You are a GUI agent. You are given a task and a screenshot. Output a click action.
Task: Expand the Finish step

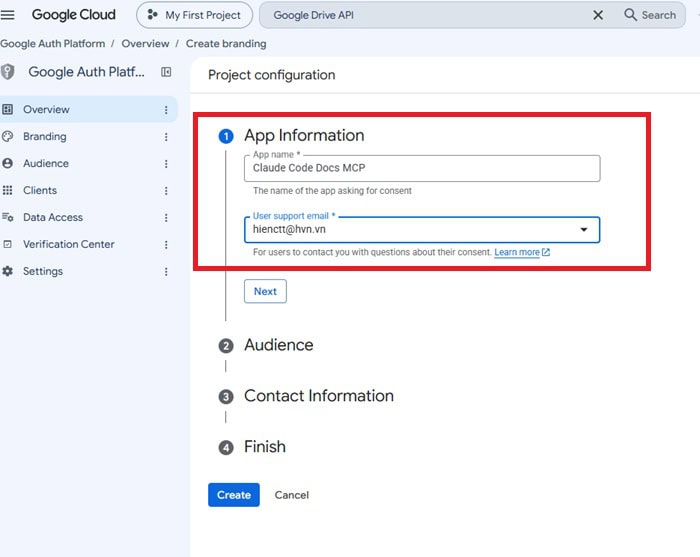tap(252, 447)
